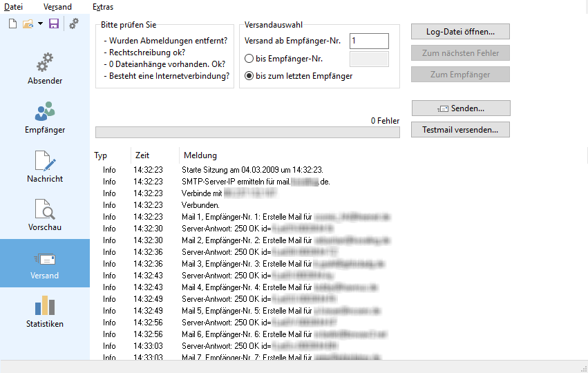Click the '0 Fehler' error count text
Viewport: 588px width, 373px height.
[385, 121]
